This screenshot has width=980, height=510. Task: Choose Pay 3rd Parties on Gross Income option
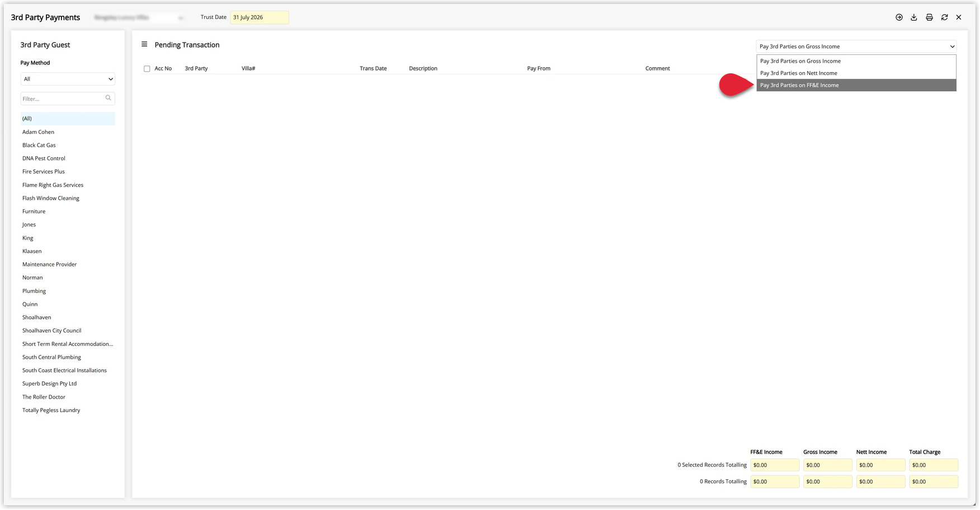(856, 61)
